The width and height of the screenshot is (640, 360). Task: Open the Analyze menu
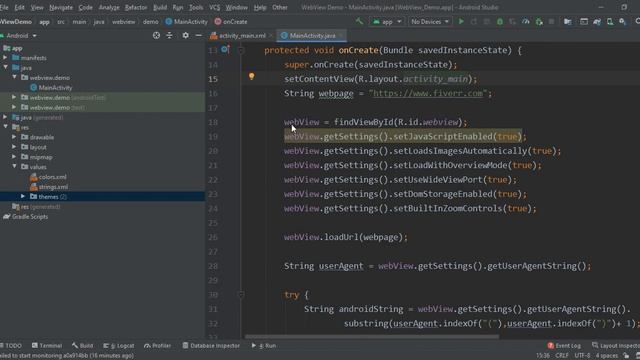109,7
